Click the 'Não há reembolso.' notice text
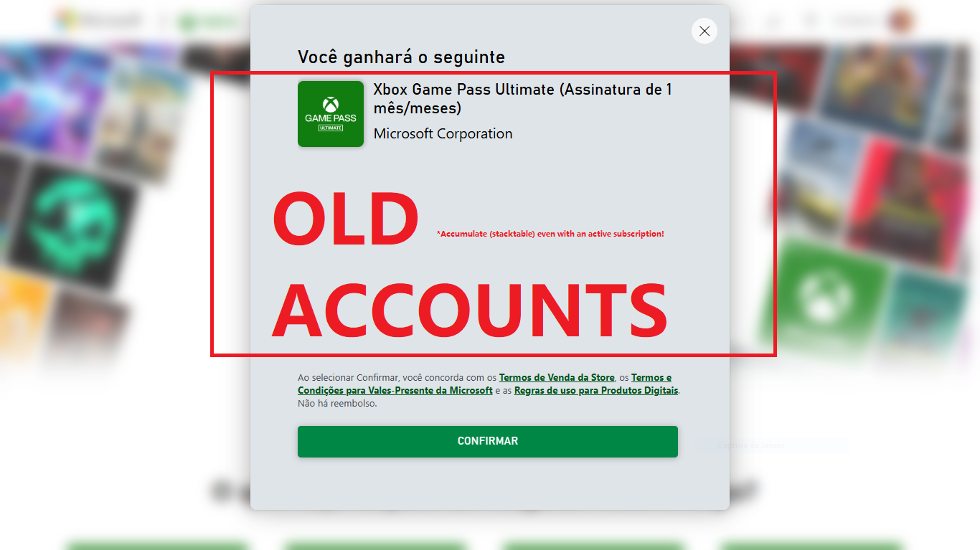Viewport: 980px width, 550px height. click(x=337, y=404)
